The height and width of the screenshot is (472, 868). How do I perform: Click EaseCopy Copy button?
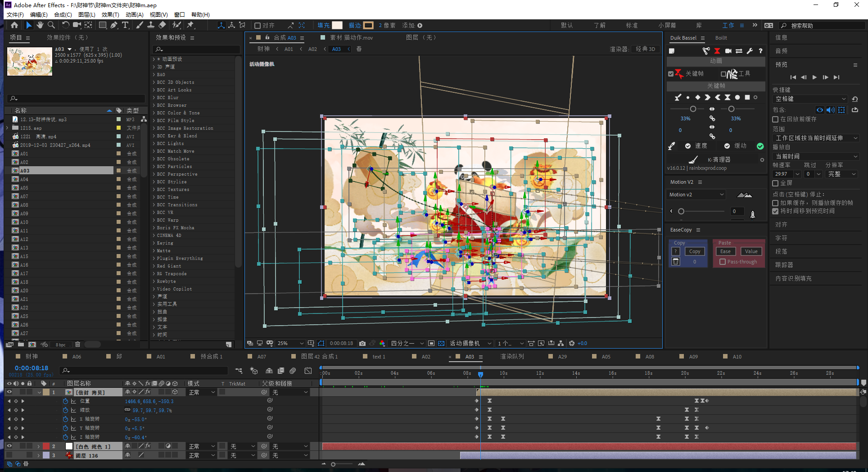click(x=695, y=251)
